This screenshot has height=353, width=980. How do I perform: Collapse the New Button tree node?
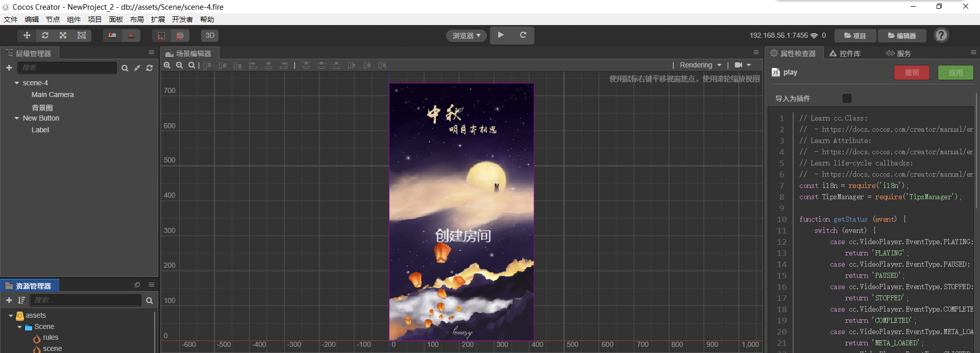pyautogui.click(x=17, y=118)
